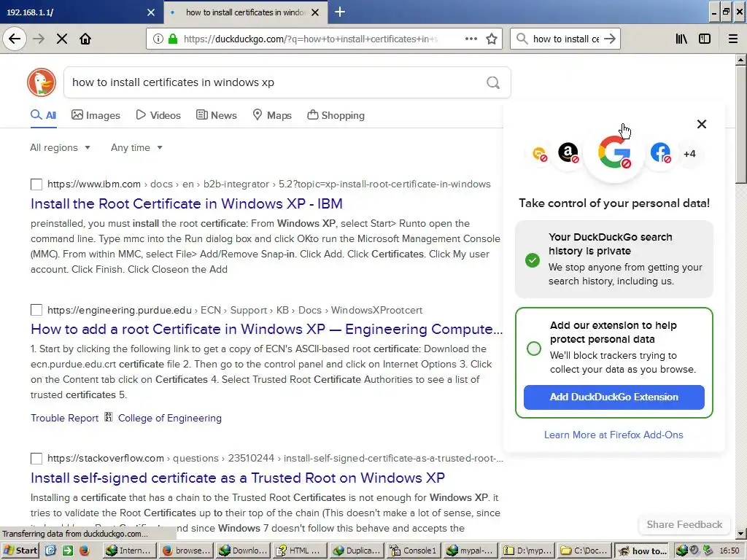Close the 192.168.1.1 tab
The image size is (747, 560).
click(x=150, y=12)
